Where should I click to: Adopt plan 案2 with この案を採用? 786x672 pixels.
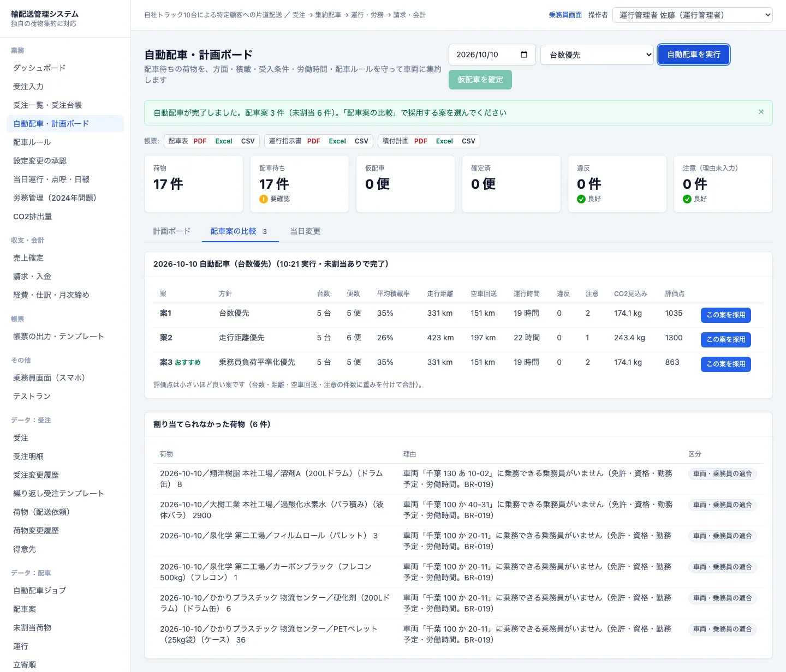pyautogui.click(x=726, y=339)
